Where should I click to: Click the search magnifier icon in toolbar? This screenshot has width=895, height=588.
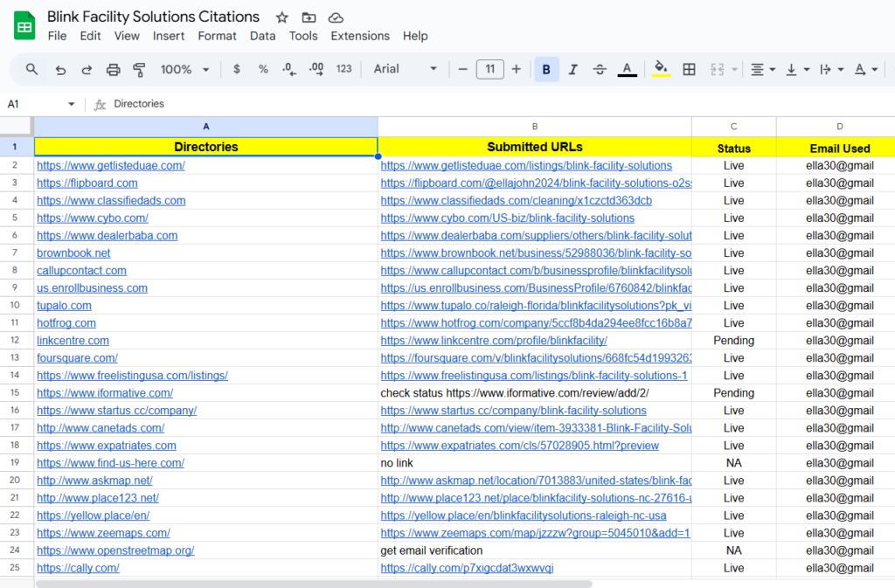32,69
